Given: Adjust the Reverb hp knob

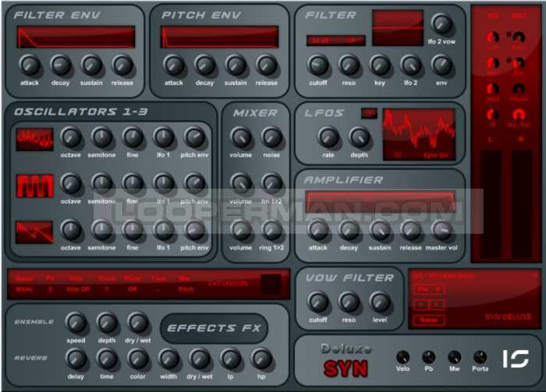Looking at the screenshot, I should tap(261, 359).
